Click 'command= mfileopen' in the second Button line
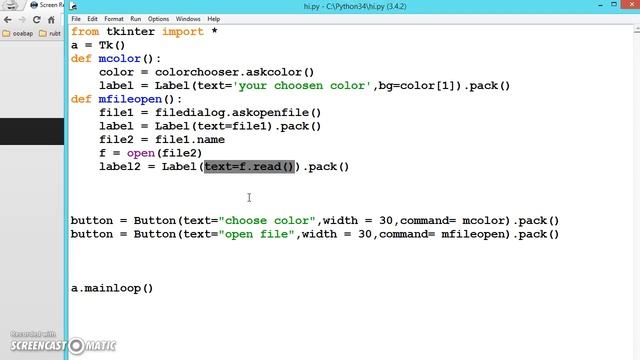The width and height of the screenshot is (640, 360). [443, 234]
